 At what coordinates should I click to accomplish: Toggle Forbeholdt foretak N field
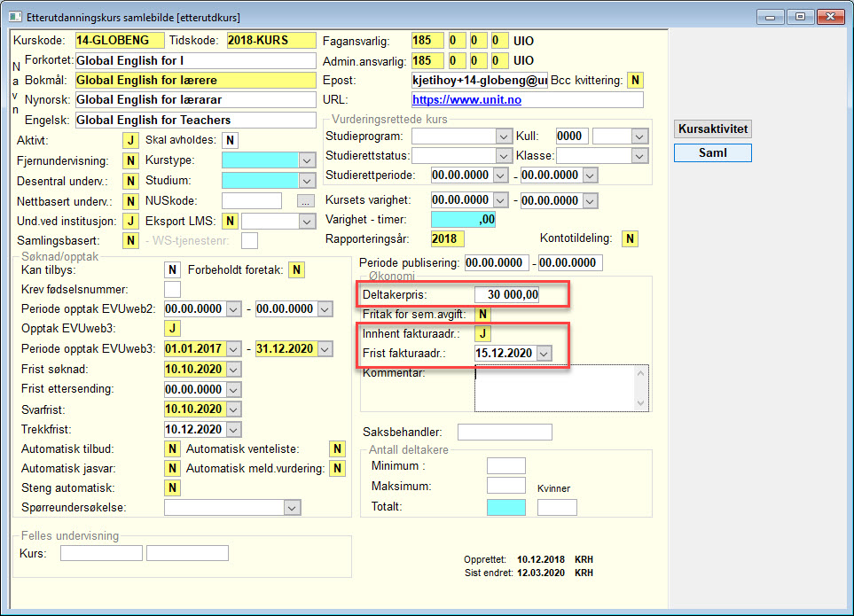tap(296, 270)
